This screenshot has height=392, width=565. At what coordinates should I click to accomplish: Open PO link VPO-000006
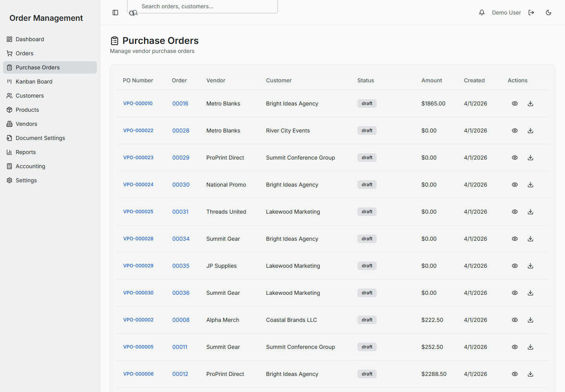click(138, 374)
